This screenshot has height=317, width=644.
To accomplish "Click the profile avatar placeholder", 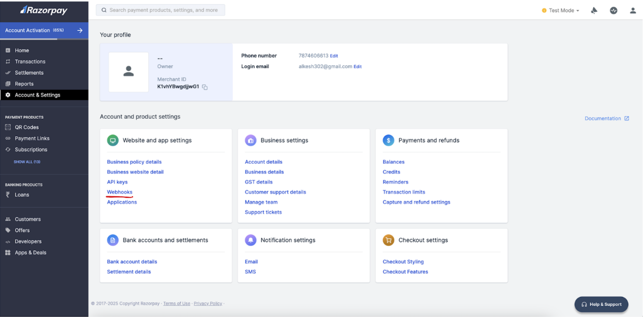I will 129,72.
